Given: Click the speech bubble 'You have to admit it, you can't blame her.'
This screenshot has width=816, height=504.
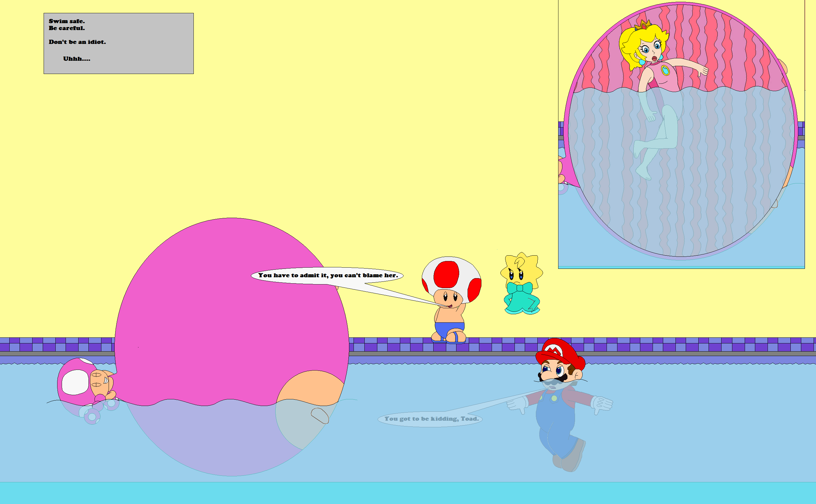Looking at the screenshot, I should coord(327,276).
